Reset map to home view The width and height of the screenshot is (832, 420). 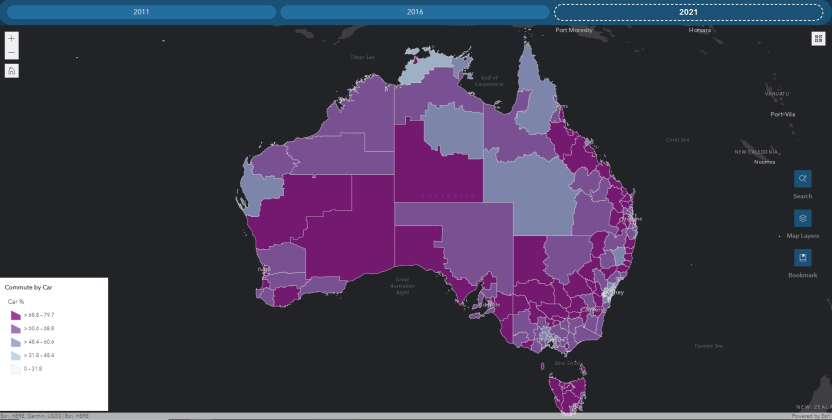click(11, 71)
